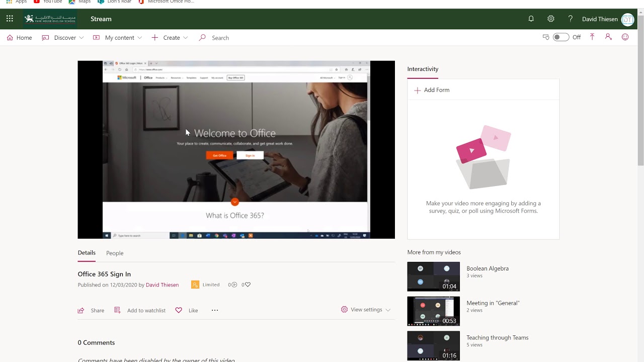The height and width of the screenshot is (362, 644).
Task: Open the help question mark icon
Action: (x=570, y=19)
